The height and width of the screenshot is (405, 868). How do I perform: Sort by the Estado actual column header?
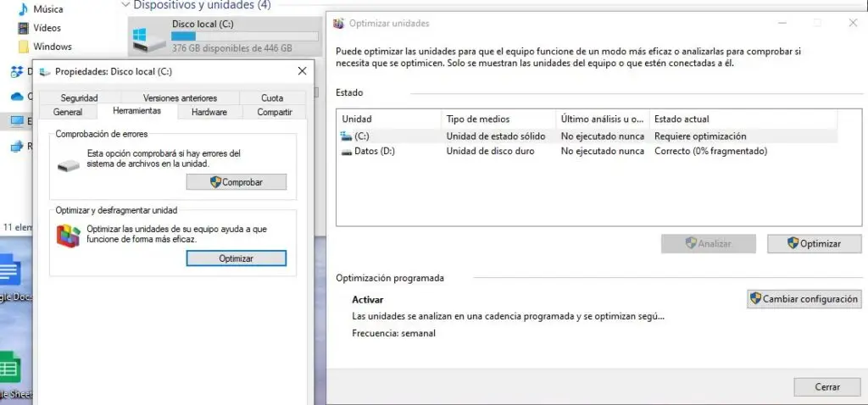(682, 119)
